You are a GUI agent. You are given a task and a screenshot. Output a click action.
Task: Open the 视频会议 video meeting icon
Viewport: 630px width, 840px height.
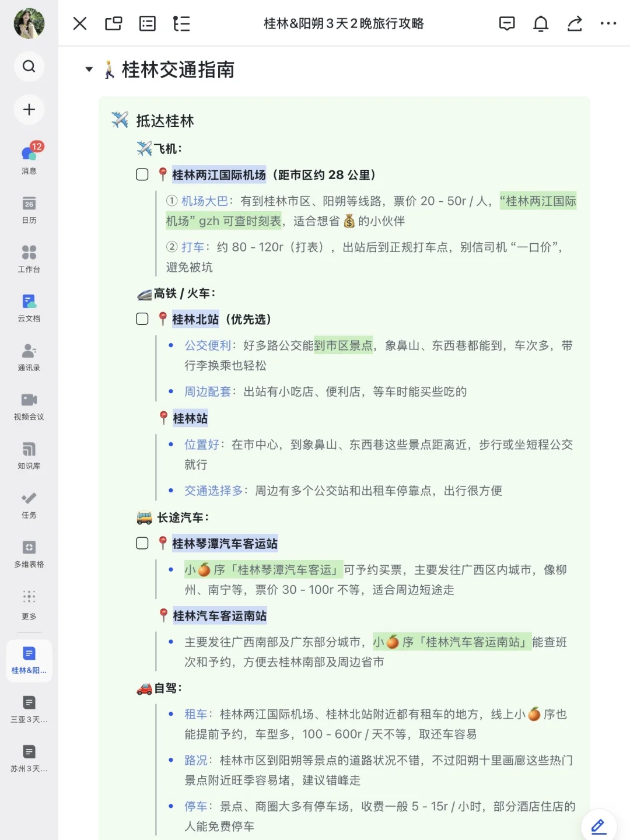(29, 402)
